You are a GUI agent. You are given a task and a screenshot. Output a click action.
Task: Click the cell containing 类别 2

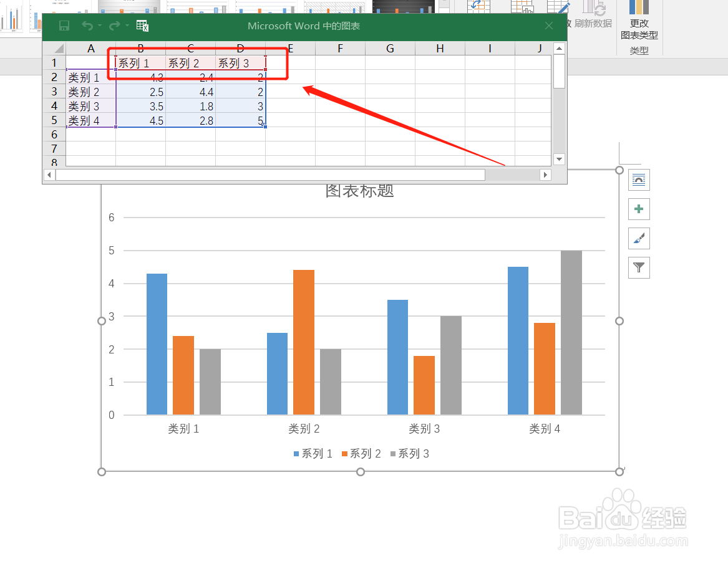coord(91,92)
